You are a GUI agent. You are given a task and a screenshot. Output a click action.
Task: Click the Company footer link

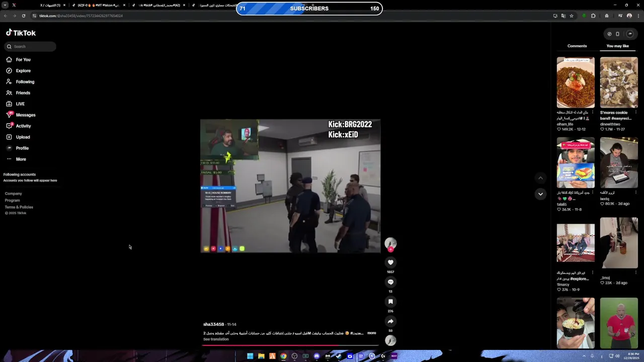point(13,194)
